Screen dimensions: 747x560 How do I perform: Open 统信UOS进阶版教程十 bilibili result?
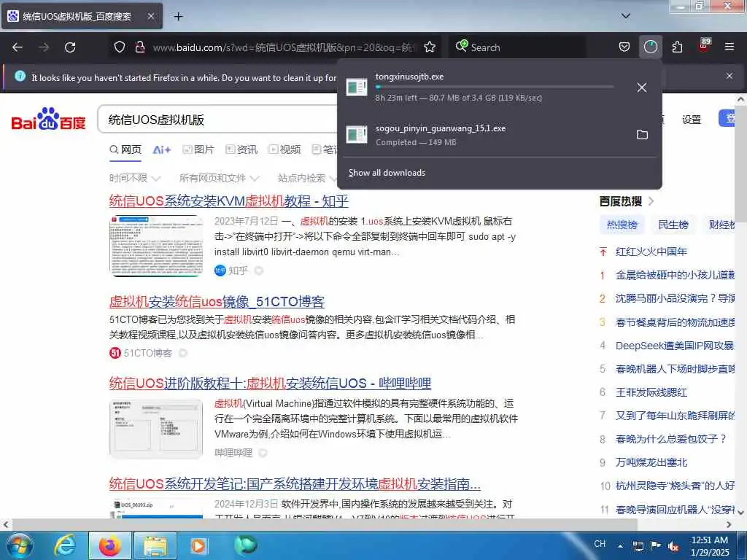pyautogui.click(x=270, y=384)
